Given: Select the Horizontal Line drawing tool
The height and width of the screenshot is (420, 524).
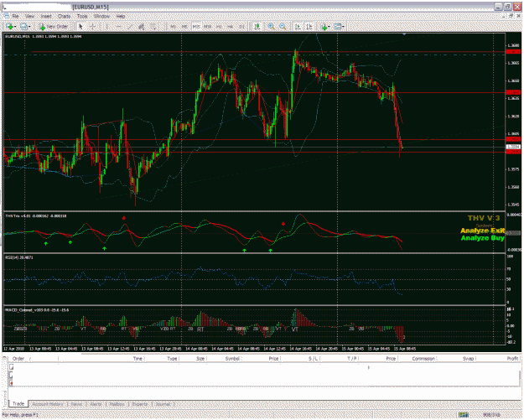Looking at the screenshot, I should (119, 26).
